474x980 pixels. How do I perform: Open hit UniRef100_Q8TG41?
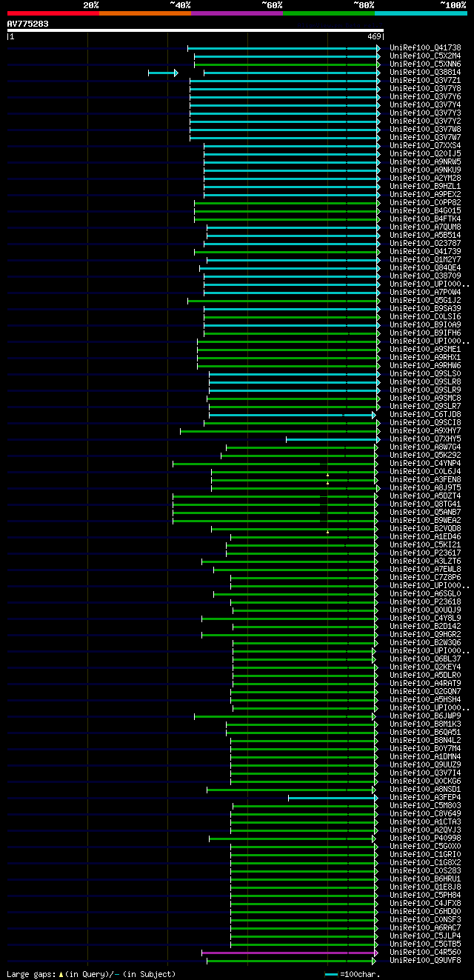click(425, 504)
